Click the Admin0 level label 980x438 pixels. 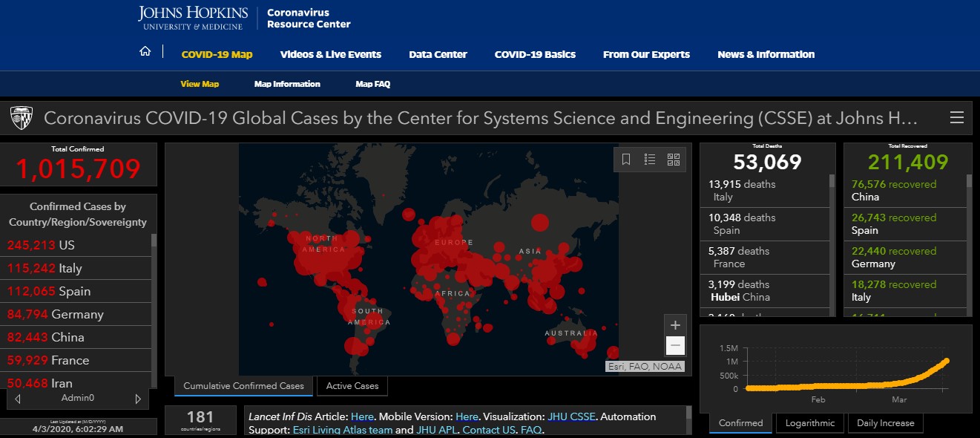click(x=78, y=399)
